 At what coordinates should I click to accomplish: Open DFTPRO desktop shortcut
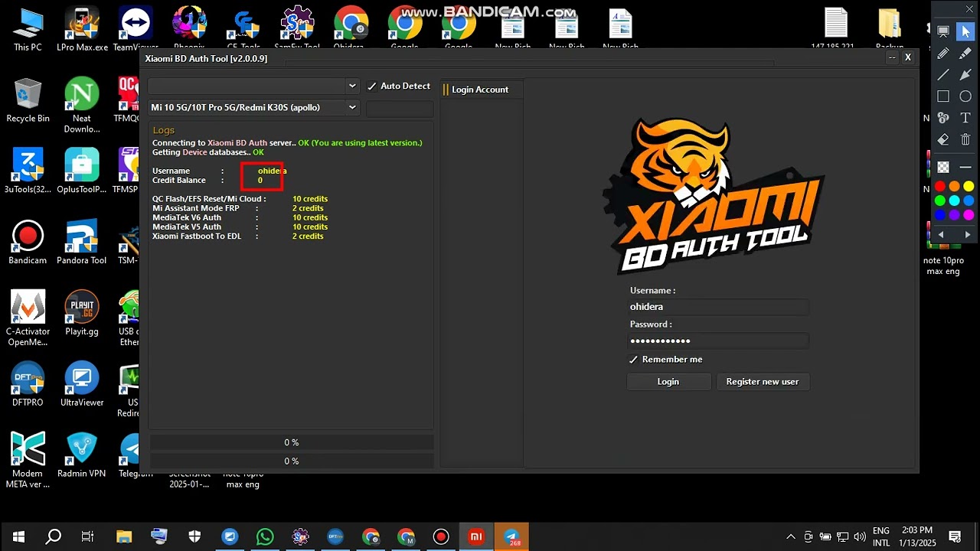[x=28, y=383]
